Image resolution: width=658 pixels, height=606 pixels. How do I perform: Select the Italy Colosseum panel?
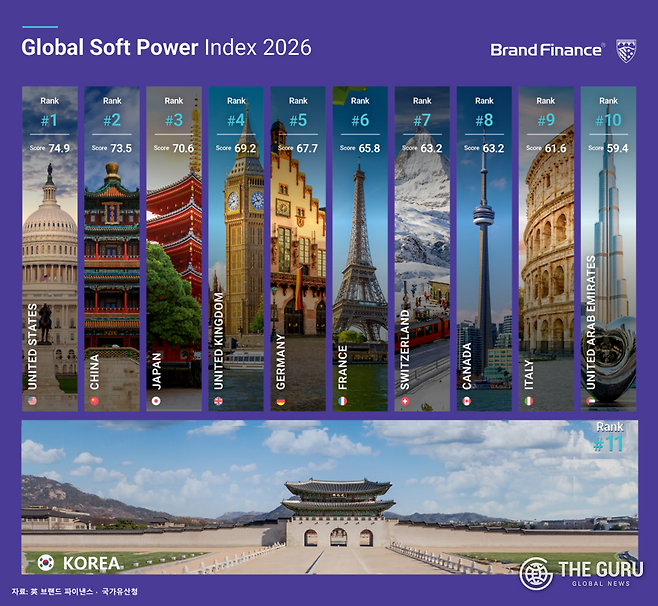[545, 248]
